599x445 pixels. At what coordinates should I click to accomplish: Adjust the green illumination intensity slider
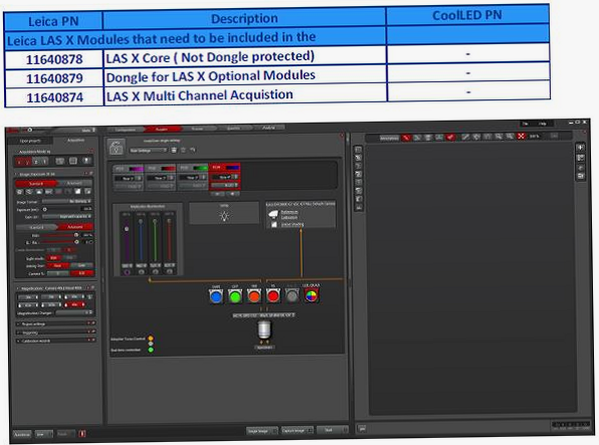(155, 221)
